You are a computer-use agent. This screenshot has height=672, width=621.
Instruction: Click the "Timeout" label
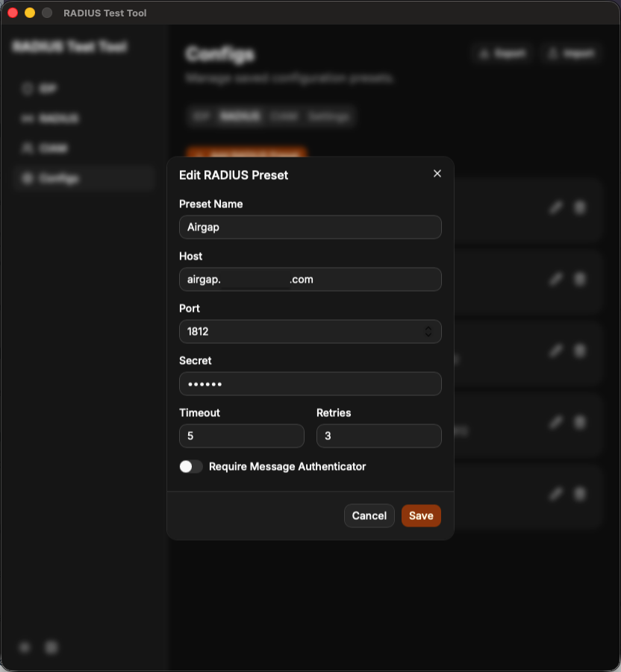click(x=199, y=412)
